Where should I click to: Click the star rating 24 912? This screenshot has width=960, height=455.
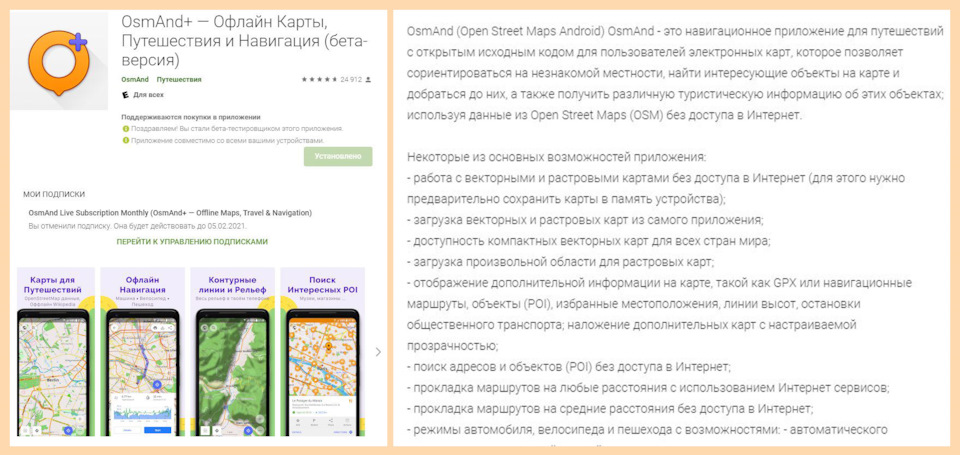[x=336, y=80]
